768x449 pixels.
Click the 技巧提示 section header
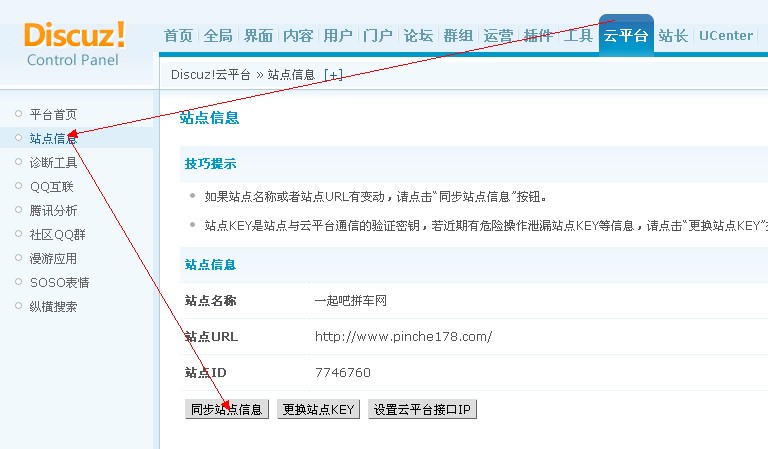tap(210, 164)
